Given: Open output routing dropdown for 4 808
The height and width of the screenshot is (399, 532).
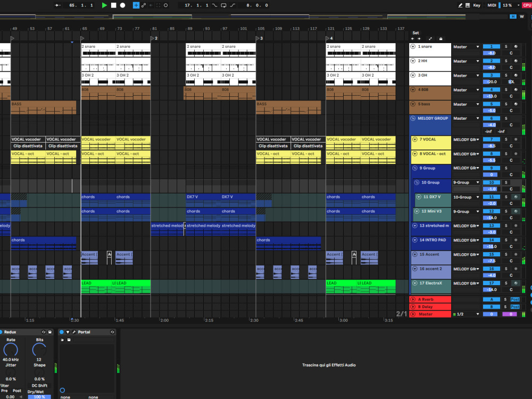Looking at the screenshot, I should tap(466, 90).
